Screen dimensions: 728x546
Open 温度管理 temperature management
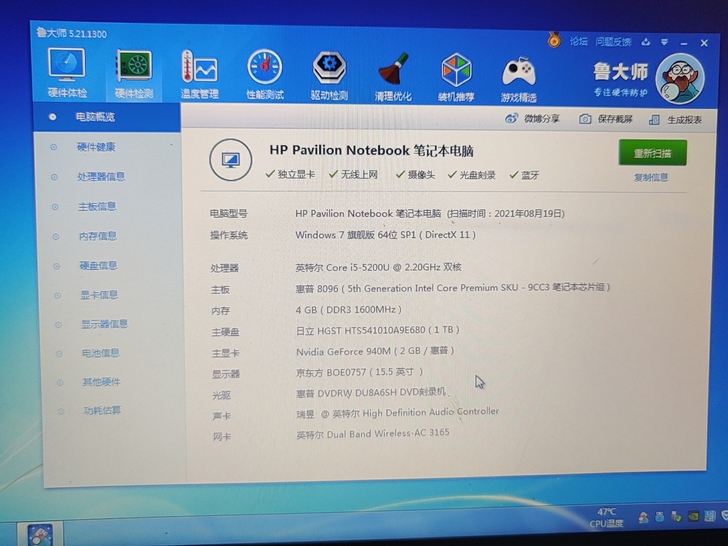pyautogui.click(x=199, y=75)
